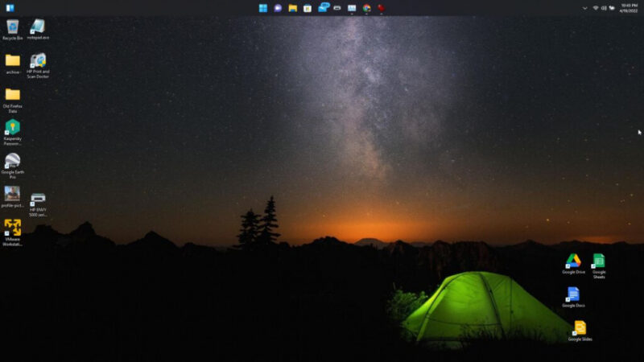Open the Windows Start menu
The image size is (644, 362).
263,8
